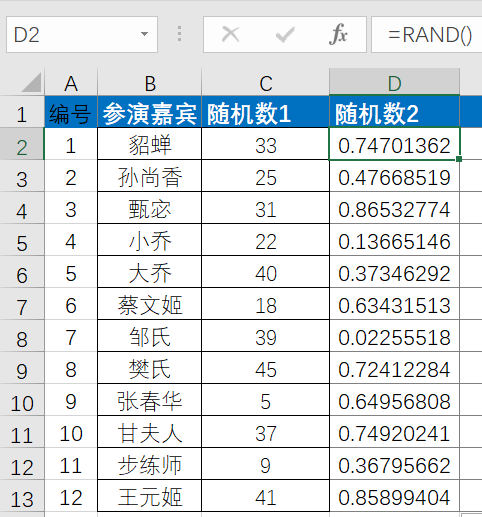482x517 pixels.
Task: Select cell with value 25
Action: click(x=266, y=176)
